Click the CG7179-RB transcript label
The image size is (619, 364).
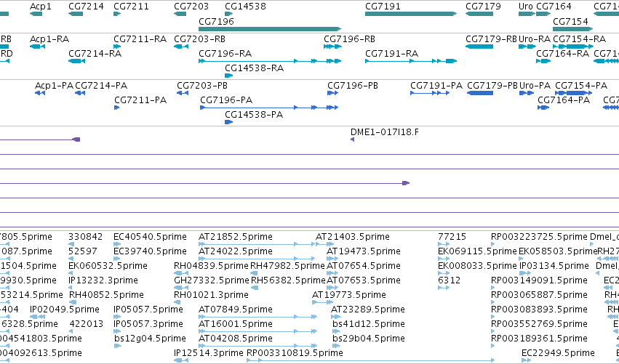pyautogui.click(x=491, y=39)
